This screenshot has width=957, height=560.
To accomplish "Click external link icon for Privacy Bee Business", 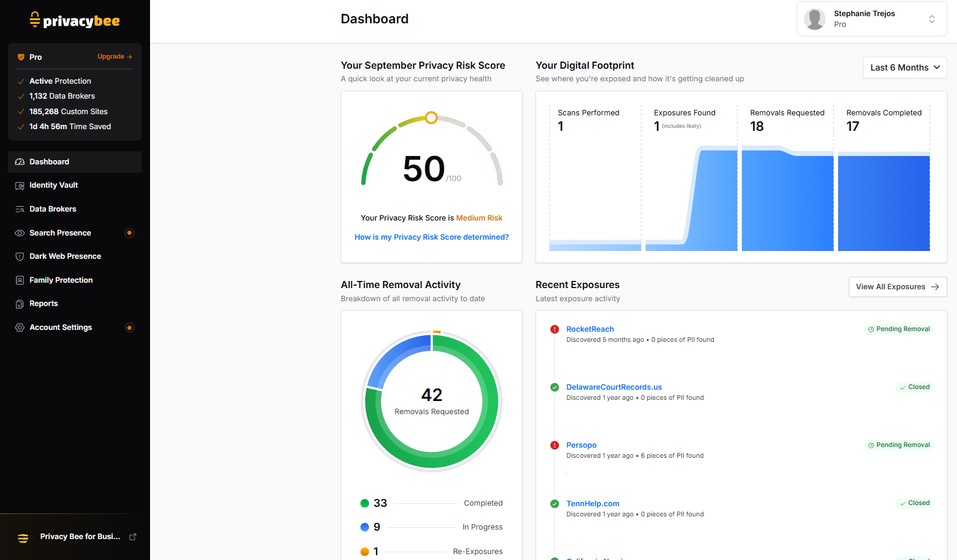I will [x=133, y=537].
